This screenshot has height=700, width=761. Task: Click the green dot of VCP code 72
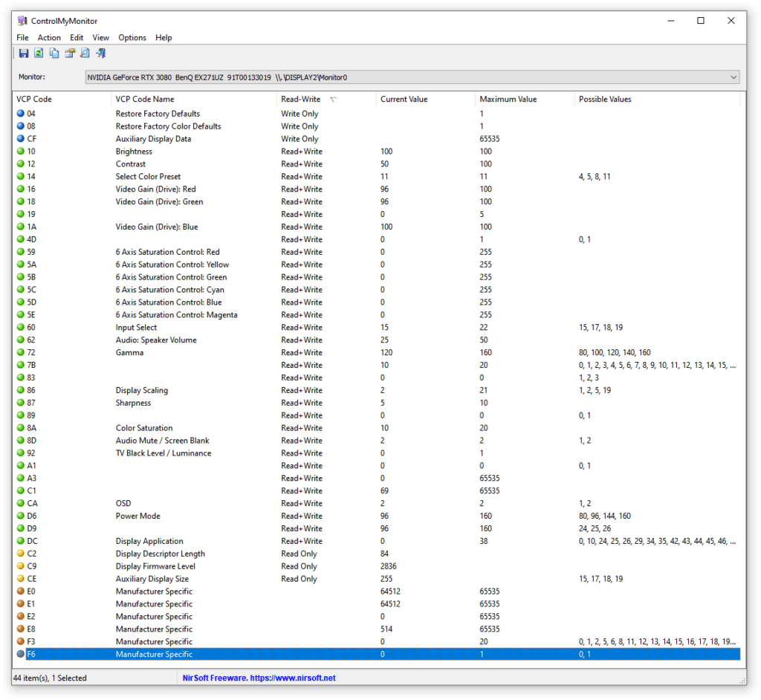pyautogui.click(x=20, y=352)
